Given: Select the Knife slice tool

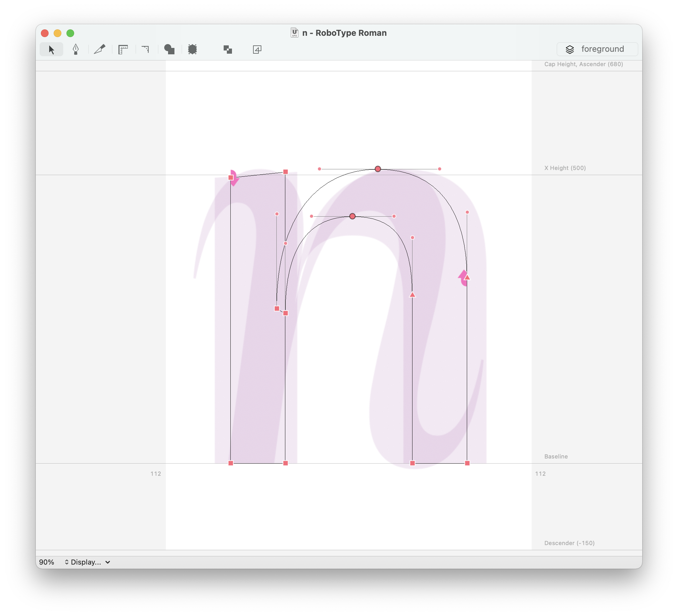Looking at the screenshot, I should [x=100, y=50].
